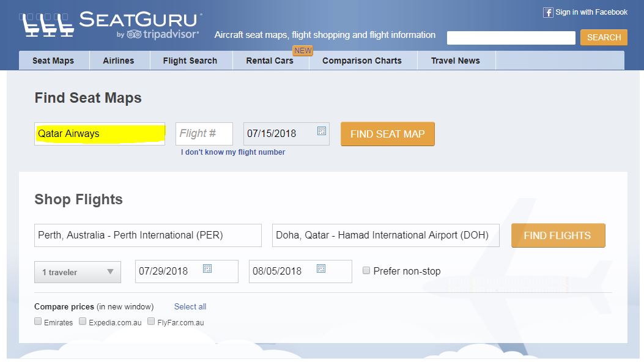
Task: Open the Seat Maps tab
Action: coord(53,61)
